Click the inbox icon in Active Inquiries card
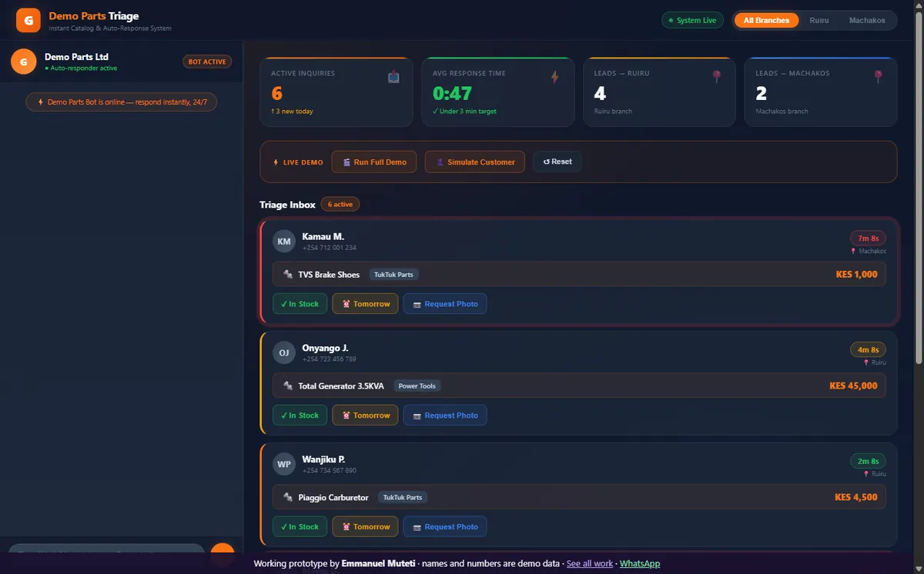This screenshot has height=574, width=924. (x=393, y=77)
